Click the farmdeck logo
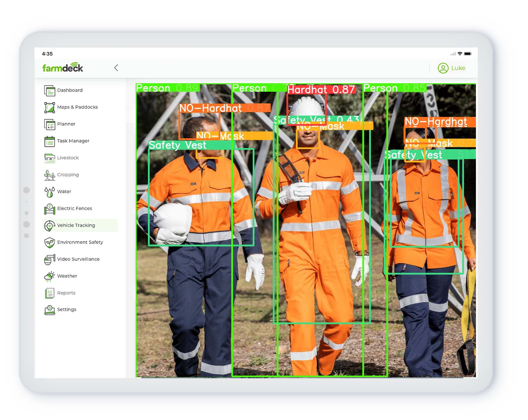The image size is (528, 420). click(x=63, y=68)
